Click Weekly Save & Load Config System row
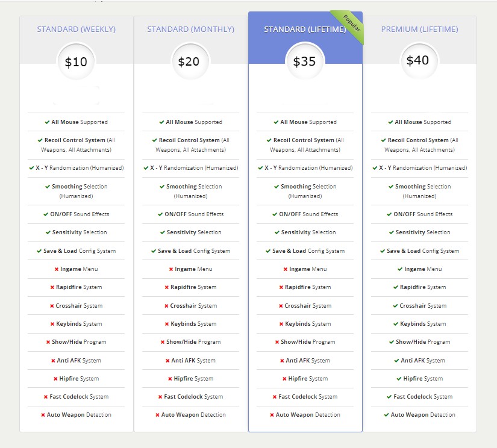This screenshot has height=448, width=497. [76, 251]
